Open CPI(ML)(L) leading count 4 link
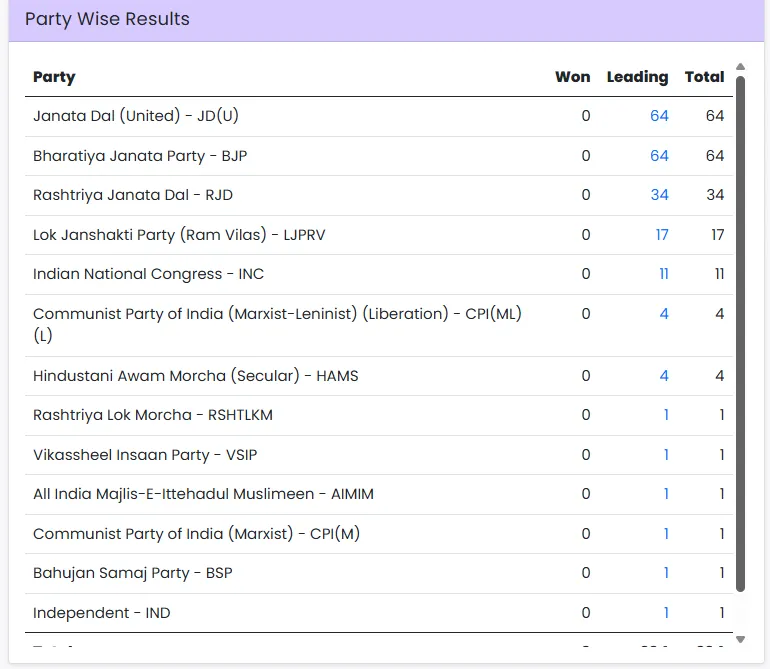The width and height of the screenshot is (770, 669). click(x=664, y=314)
